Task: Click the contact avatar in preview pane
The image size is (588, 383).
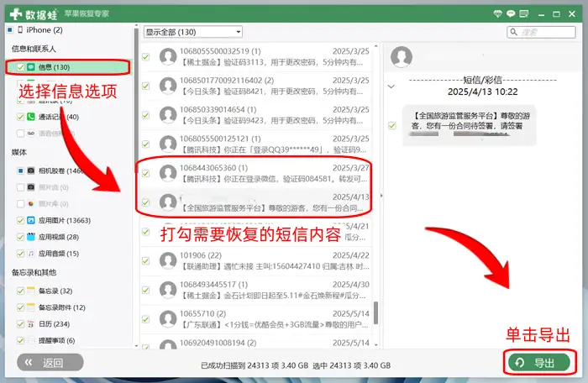Action: pos(402,56)
